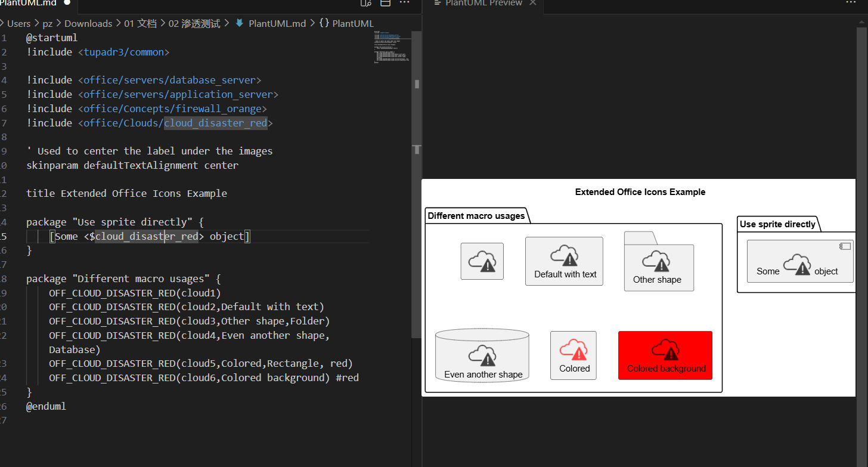Click package "Use sprite directly" code line
This screenshot has height=467, width=868.
coord(115,222)
